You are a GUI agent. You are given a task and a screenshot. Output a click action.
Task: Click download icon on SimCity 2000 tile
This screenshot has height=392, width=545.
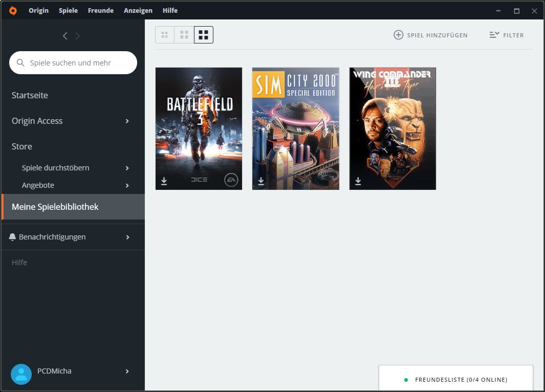(261, 181)
